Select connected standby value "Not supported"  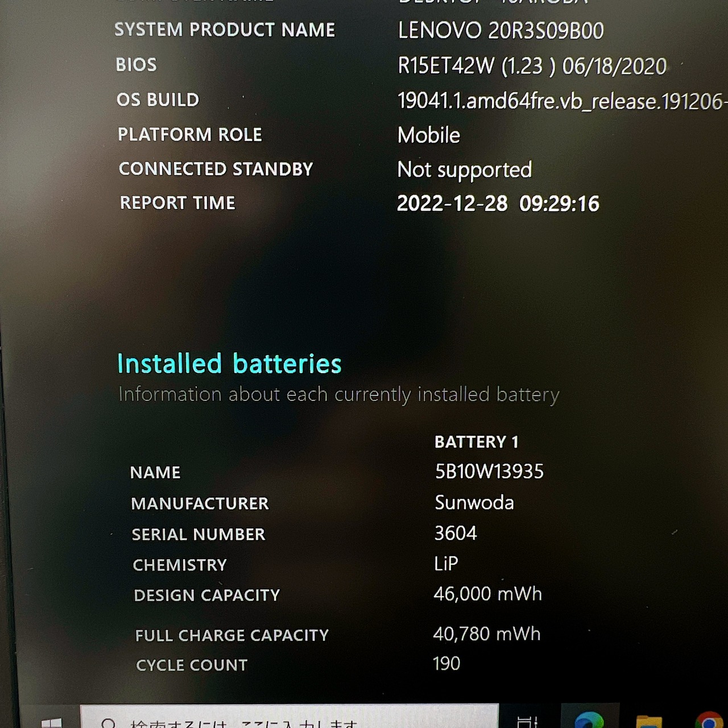(465, 170)
